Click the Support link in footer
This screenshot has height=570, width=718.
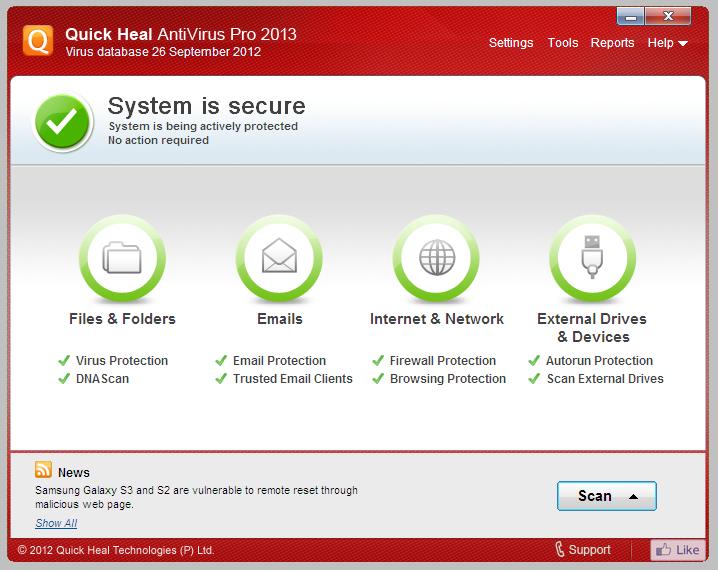click(x=589, y=549)
